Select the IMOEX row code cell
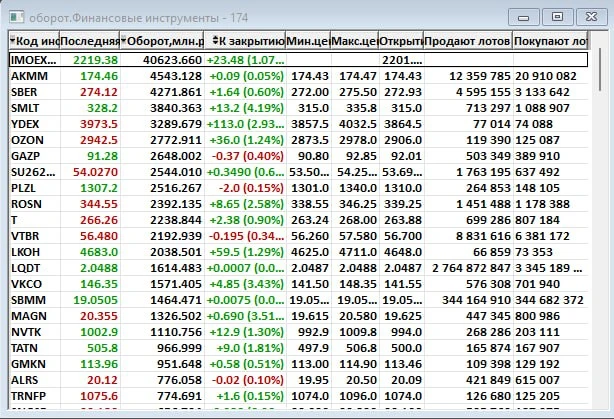Screen dimensions: 614x419 [x=34, y=60]
